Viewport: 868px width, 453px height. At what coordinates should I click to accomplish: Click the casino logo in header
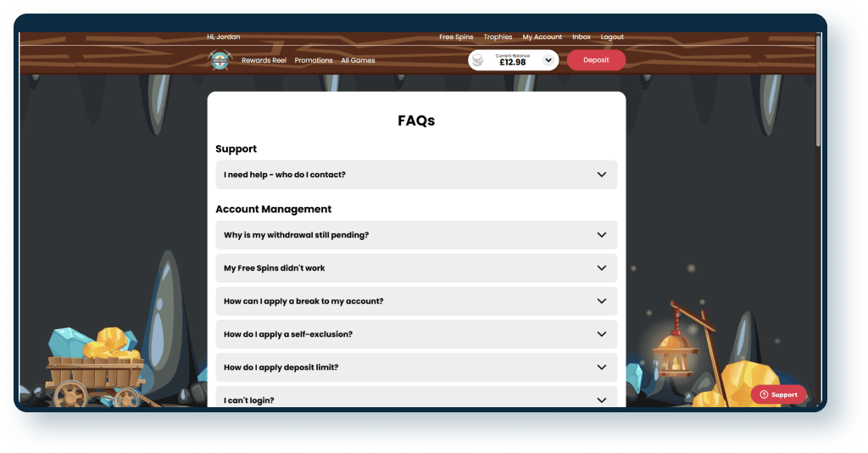tap(219, 60)
